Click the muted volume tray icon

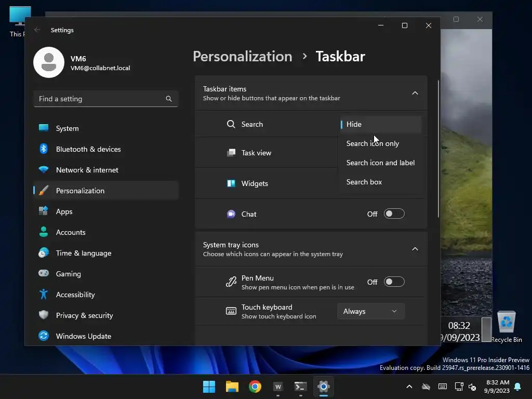(472, 387)
